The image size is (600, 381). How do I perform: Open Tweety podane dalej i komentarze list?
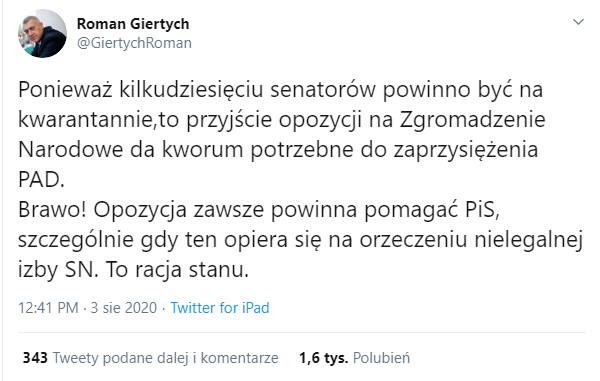165,358
